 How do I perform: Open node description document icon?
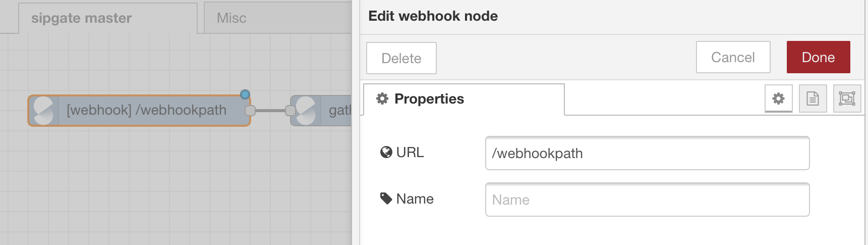813,98
